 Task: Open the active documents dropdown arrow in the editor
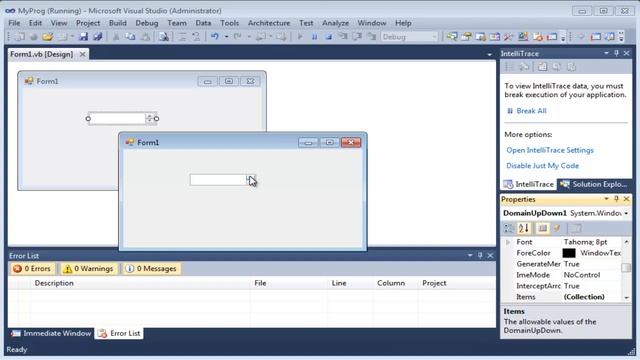click(x=489, y=54)
